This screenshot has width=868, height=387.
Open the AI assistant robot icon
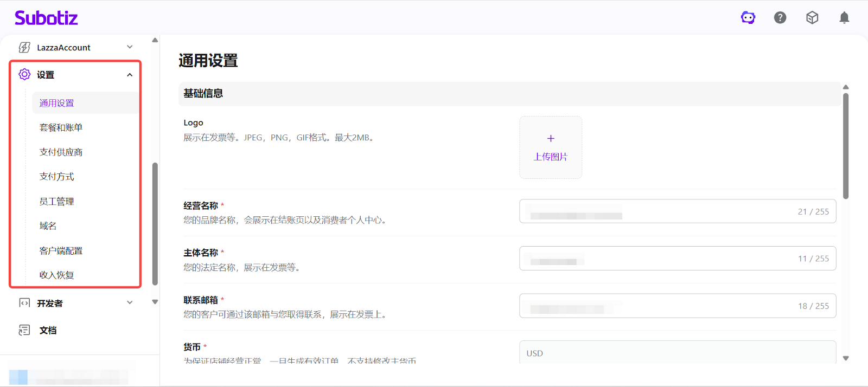(748, 18)
